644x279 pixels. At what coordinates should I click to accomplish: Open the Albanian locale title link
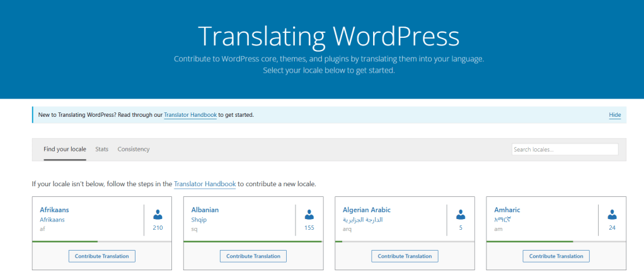205,210
